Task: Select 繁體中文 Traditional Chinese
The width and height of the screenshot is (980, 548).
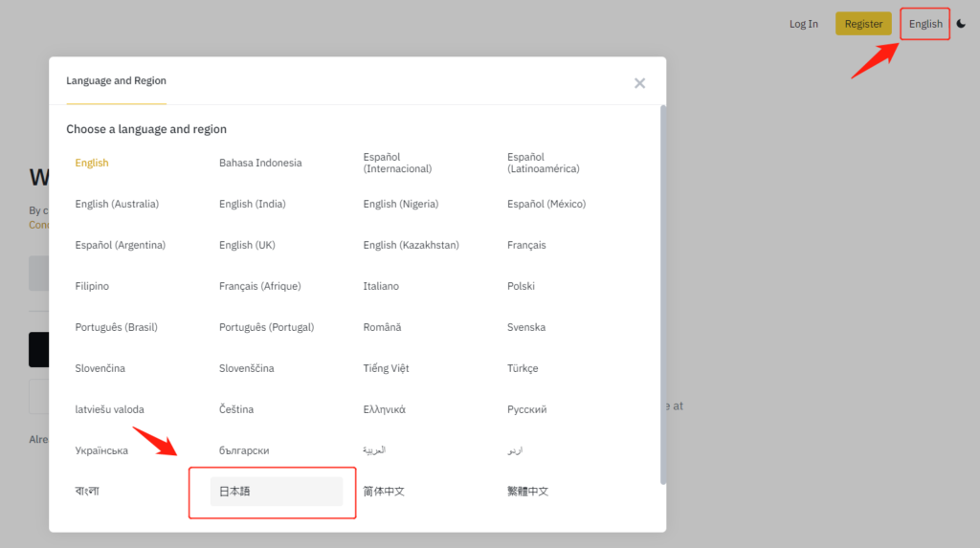Action: (527, 492)
